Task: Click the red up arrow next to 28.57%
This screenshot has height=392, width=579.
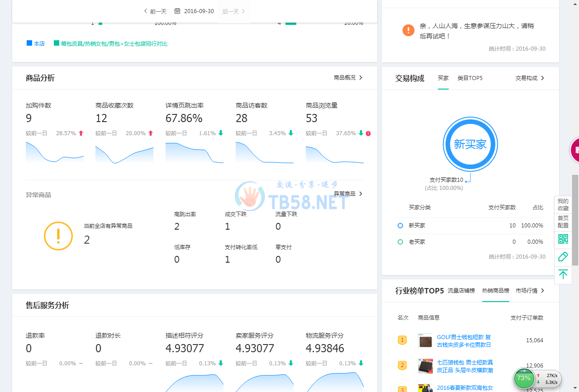Action: pyautogui.click(x=81, y=133)
